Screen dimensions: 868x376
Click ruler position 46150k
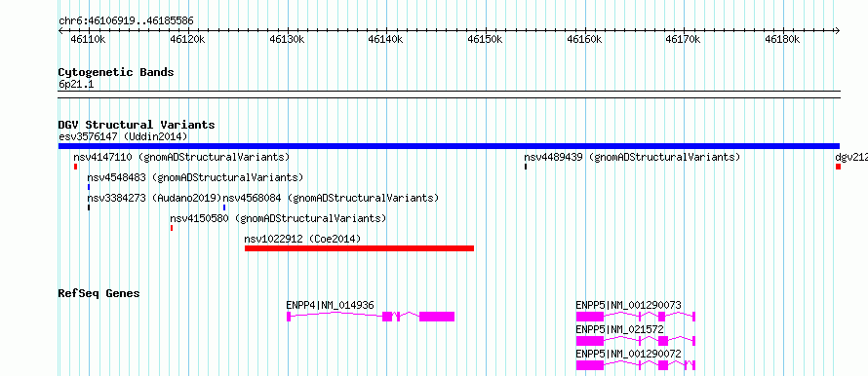click(x=486, y=39)
